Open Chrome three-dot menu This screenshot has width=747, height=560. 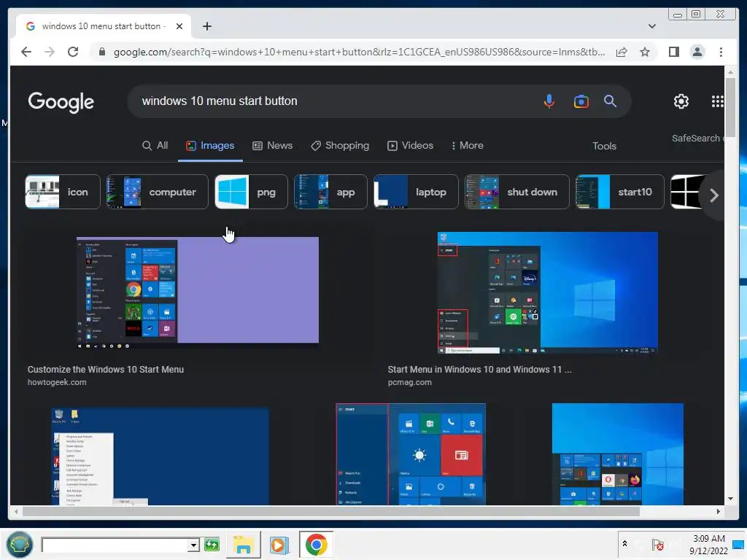(721, 52)
